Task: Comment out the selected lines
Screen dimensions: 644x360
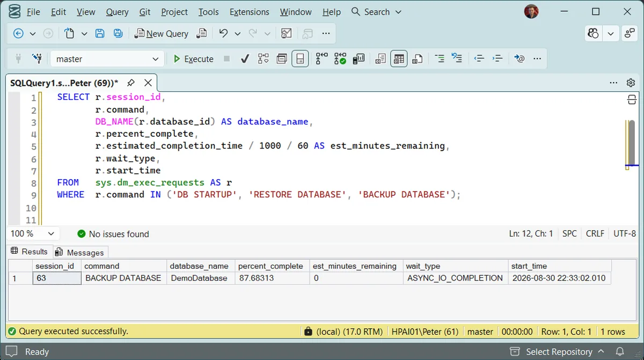Action: point(439,58)
